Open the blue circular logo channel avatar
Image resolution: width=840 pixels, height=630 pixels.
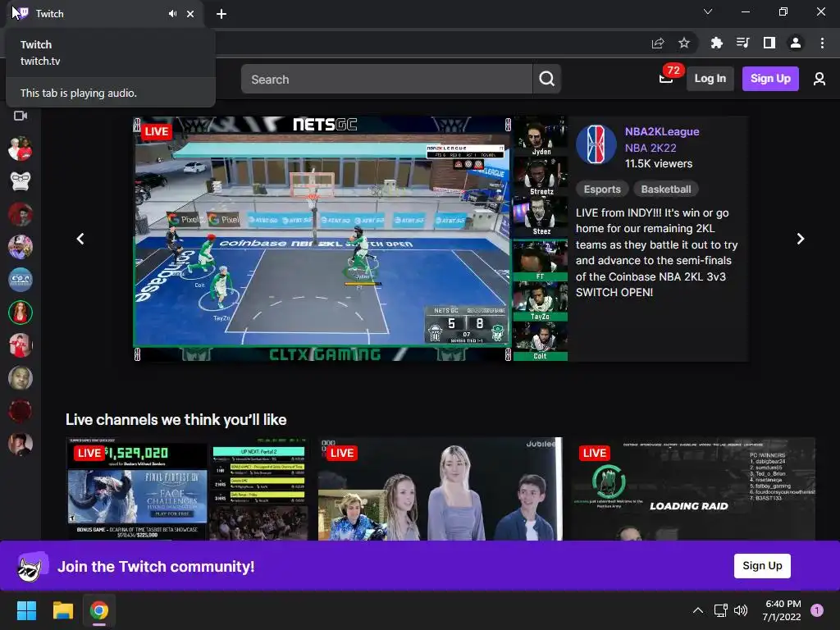[21, 280]
